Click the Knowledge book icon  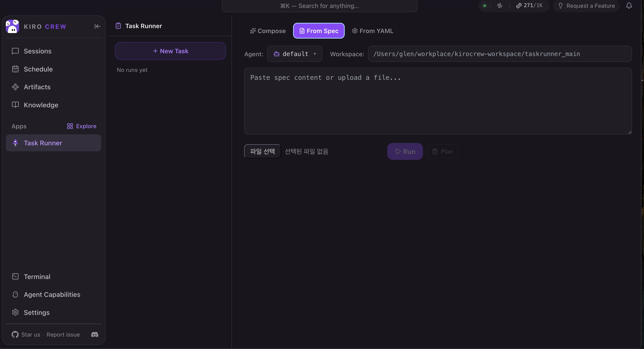click(15, 105)
